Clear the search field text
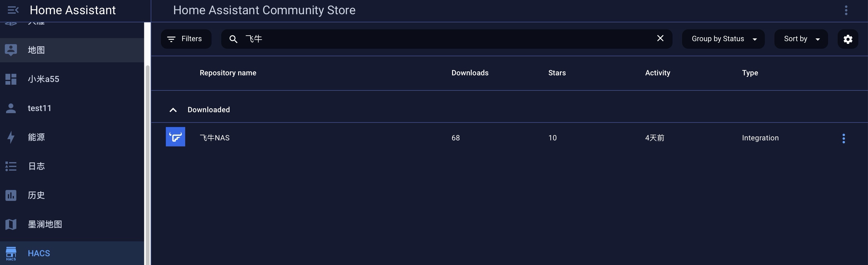 660,38
